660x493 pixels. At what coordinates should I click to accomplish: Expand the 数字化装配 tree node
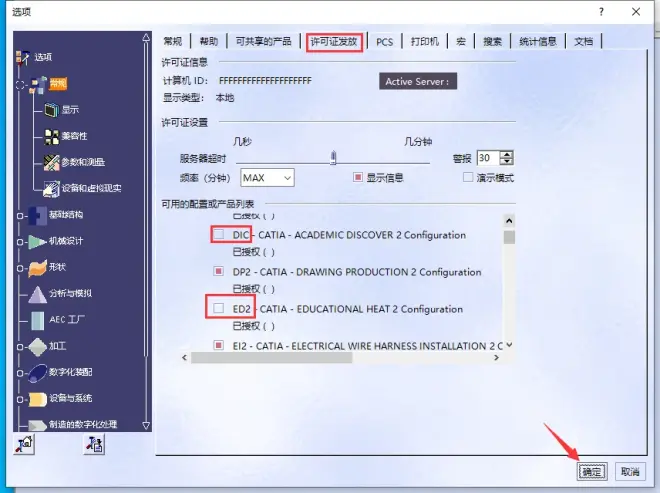point(20,373)
